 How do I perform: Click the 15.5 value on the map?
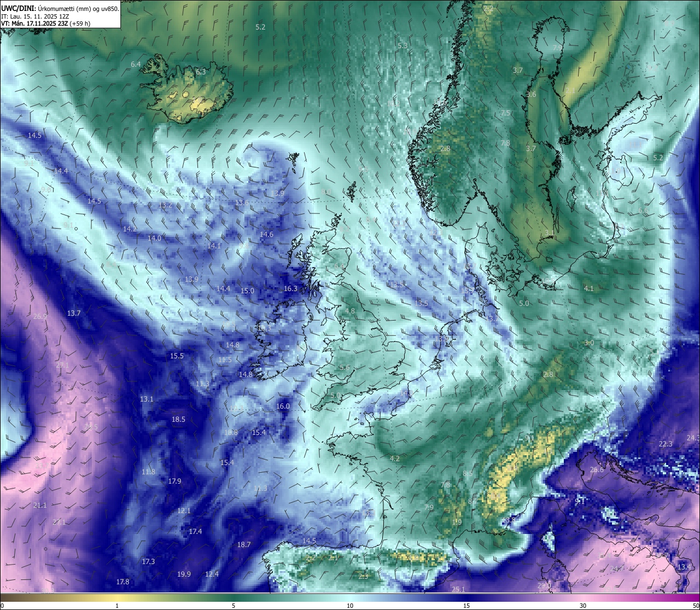[177, 356]
